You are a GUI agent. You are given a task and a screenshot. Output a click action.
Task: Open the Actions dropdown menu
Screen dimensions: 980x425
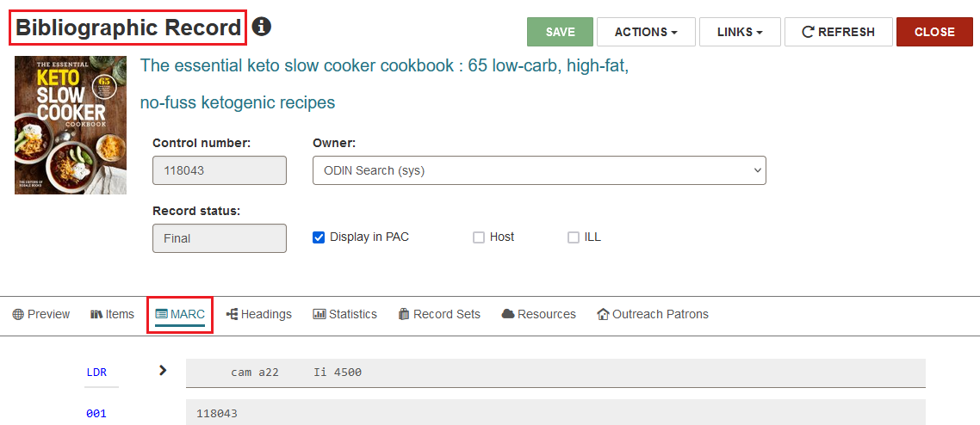(646, 32)
